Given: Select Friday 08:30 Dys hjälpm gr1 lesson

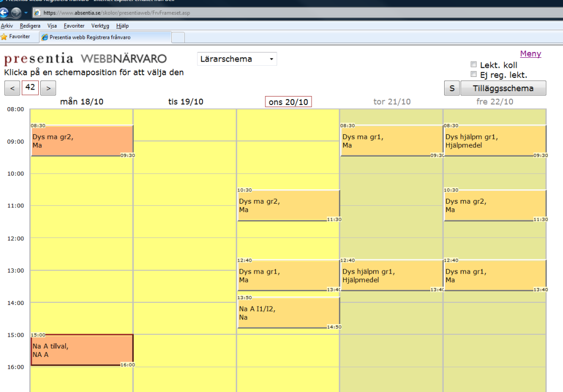Looking at the screenshot, I should click(494, 141).
